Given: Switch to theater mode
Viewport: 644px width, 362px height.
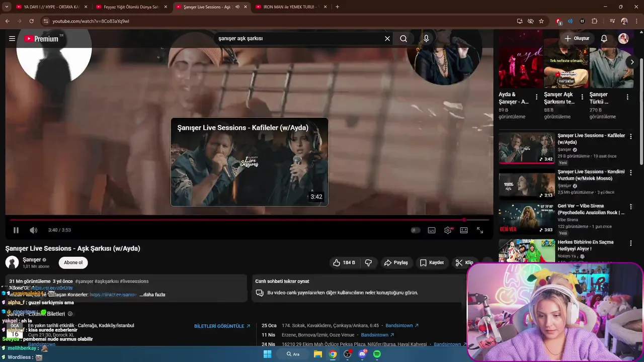Looking at the screenshot, I should [464, 230].
